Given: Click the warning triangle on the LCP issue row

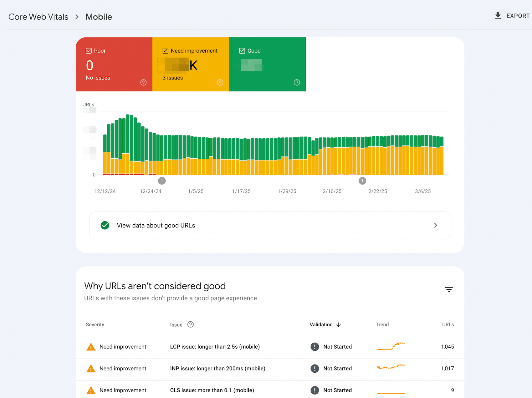Looking at the screenshot, I should 91,347.
